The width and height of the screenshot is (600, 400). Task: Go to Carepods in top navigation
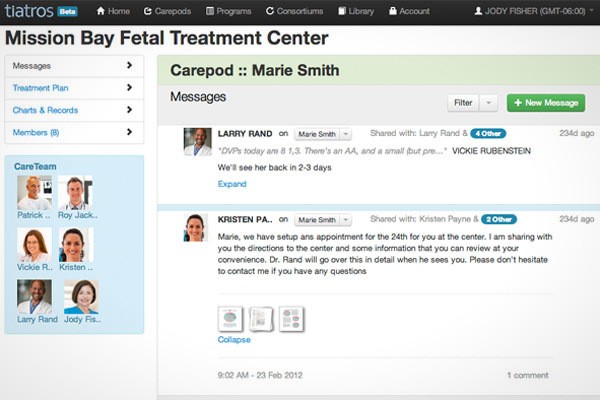click(168, 12)
